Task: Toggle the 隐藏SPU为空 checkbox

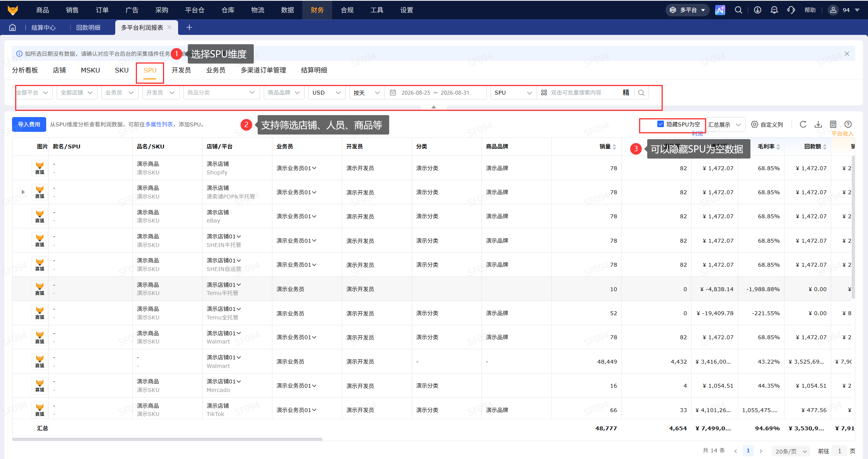Action: [660, 124]
